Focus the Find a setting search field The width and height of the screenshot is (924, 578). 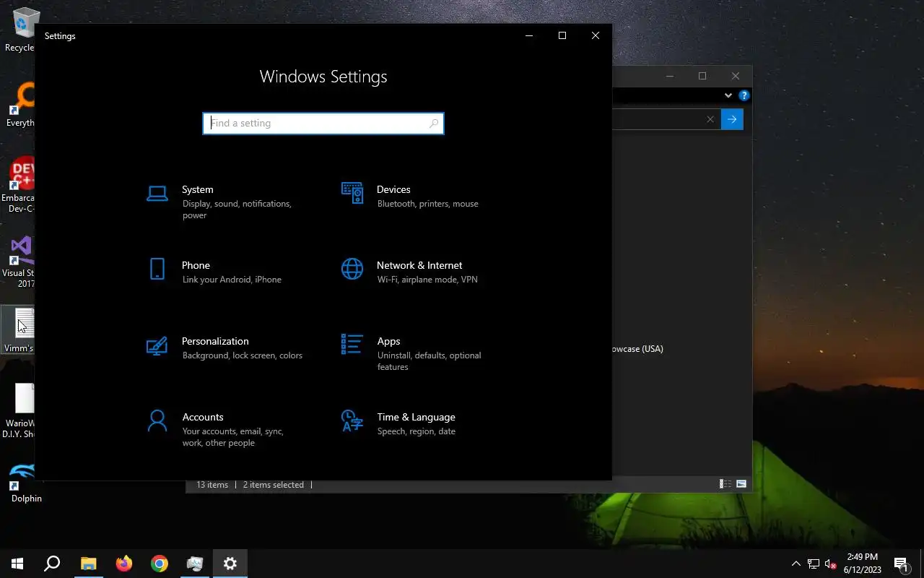pyautogui.click(x=323, y=124)
